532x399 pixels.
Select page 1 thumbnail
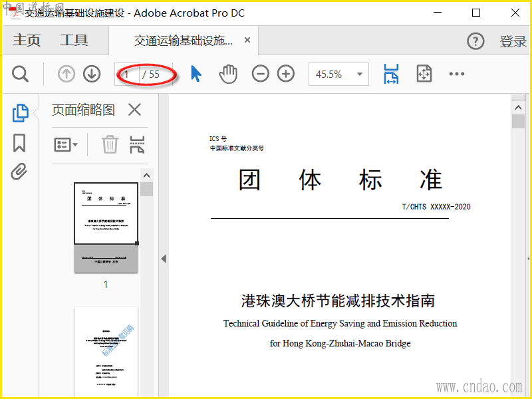(x=106, y=227)
